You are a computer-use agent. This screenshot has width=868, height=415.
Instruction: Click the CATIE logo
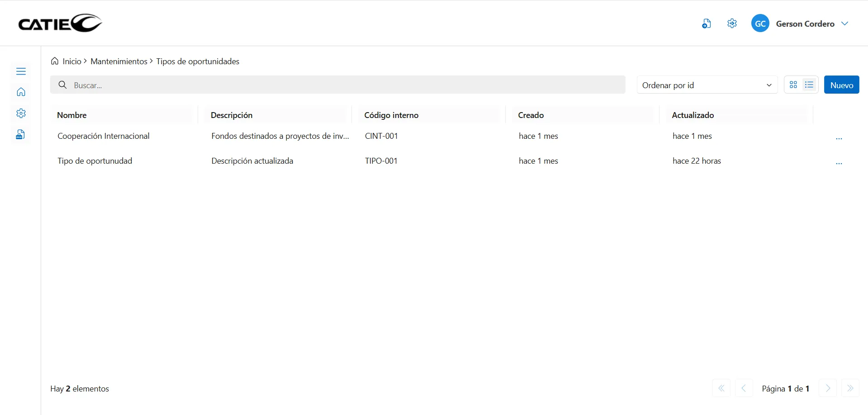pos(60,23)
